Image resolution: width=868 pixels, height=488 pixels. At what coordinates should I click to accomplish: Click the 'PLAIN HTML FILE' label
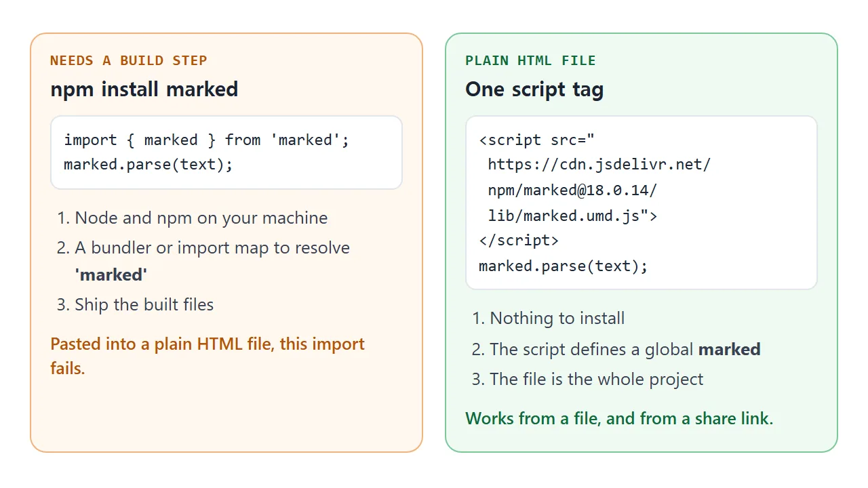(x=530, y=60)
